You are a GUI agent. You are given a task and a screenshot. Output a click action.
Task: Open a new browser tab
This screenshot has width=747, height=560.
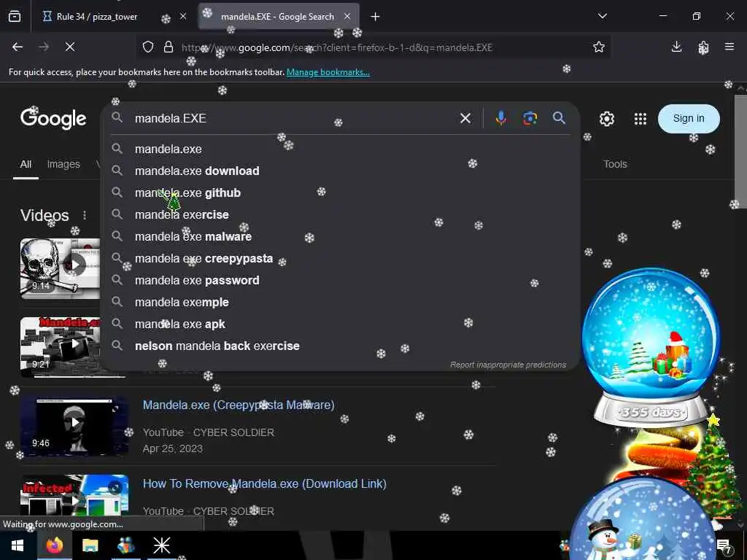(376, 17)
